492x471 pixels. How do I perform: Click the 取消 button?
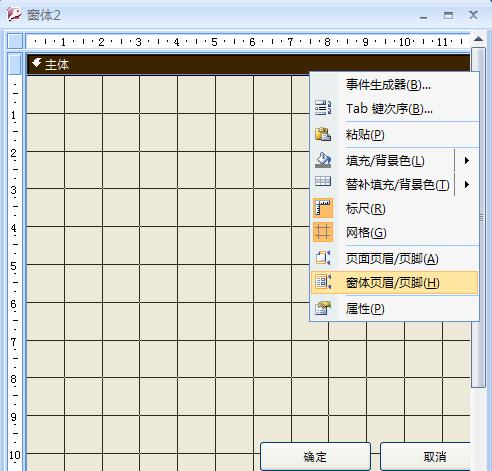point(426,456)
